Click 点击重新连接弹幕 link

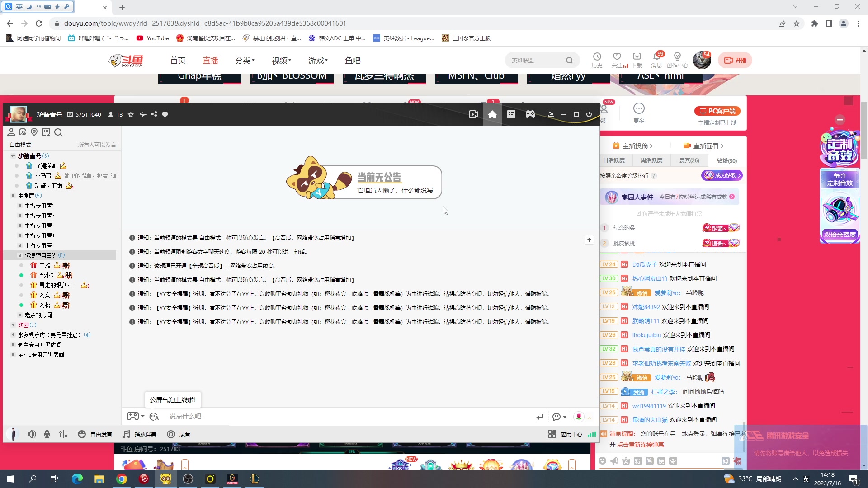pos(641,445)
